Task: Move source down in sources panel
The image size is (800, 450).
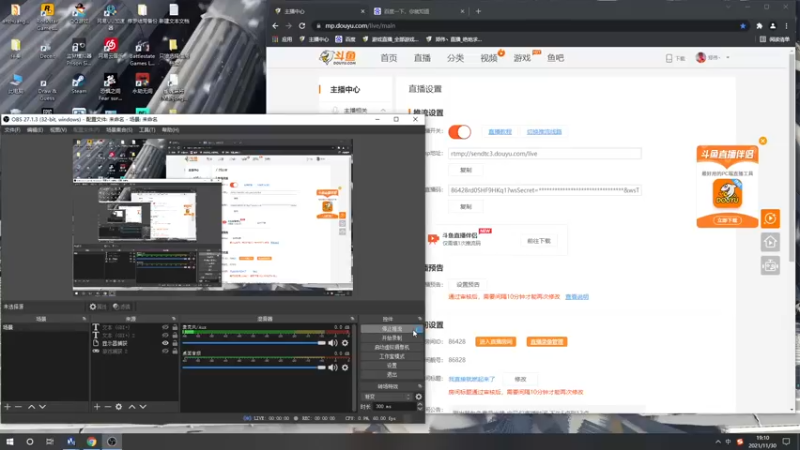Action: (x=143, y=407)
